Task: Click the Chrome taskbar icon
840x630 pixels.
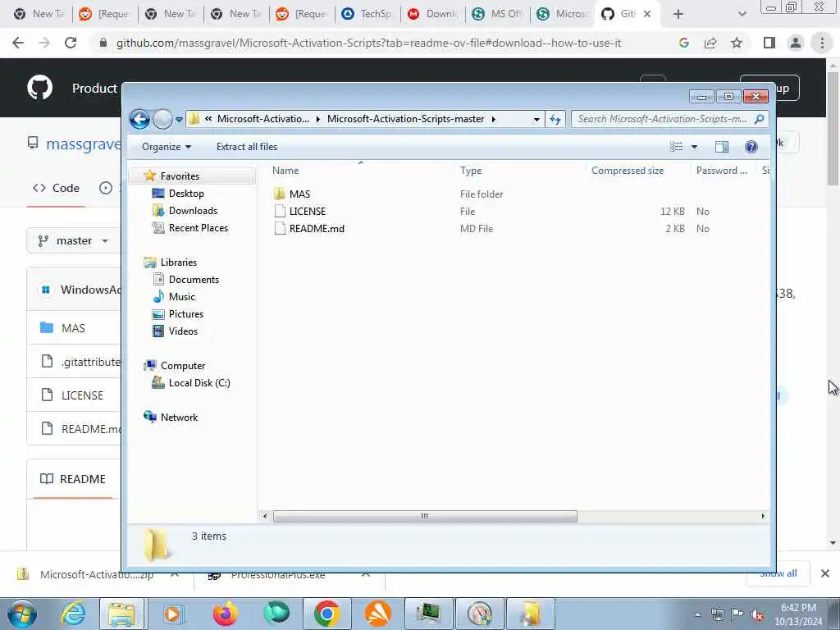Action: (x=326, y=614)
